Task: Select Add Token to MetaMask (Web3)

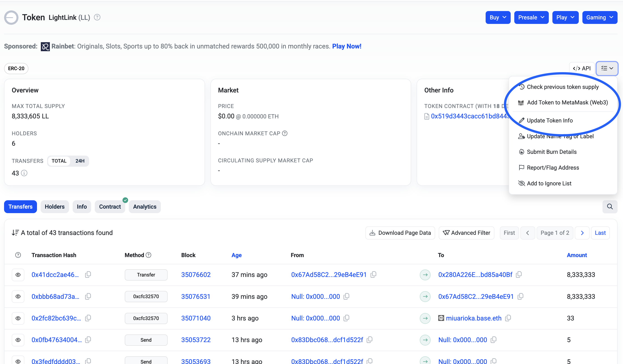Action: click(x=567, y=102)
